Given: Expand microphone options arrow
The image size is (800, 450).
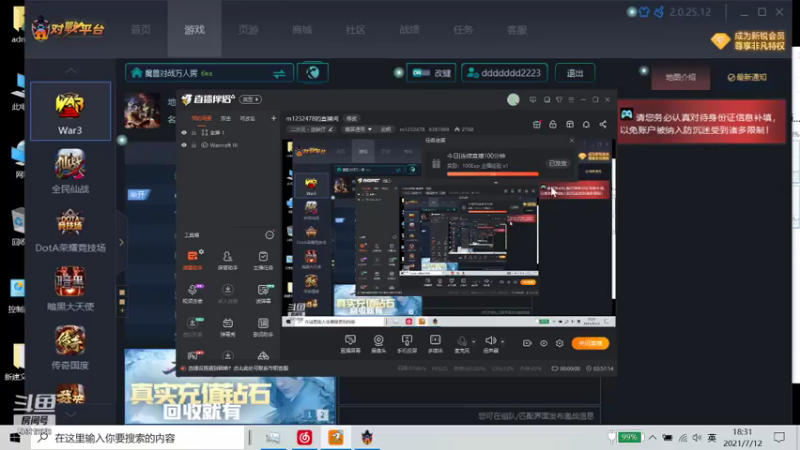Looking at the screenshot, I should pyautogui.click(x=473, y=342).
